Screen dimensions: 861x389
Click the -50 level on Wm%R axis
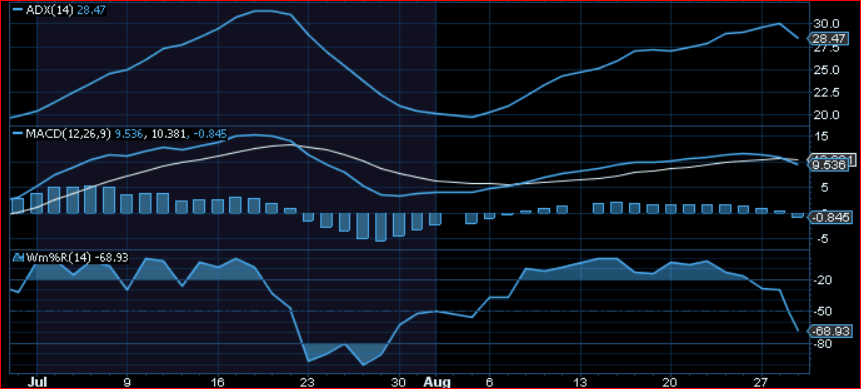click(x=824, y=312)
